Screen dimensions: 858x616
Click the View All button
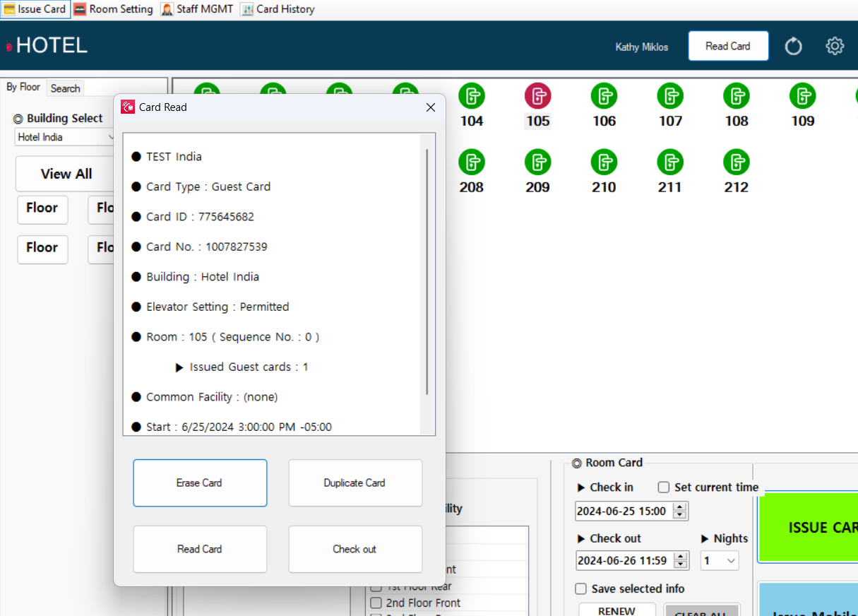pyautogui.click(x=66, y=174)
